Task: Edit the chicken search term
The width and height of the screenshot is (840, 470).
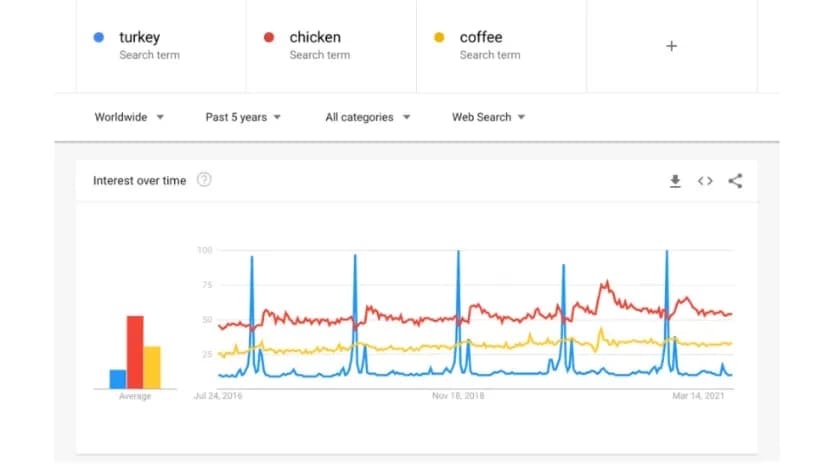Action: coord(314,38)
